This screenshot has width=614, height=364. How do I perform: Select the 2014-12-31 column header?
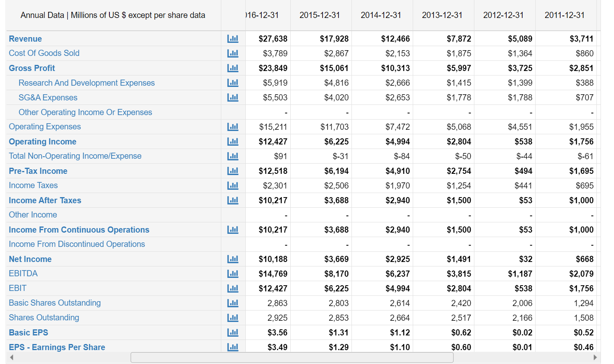pos(382,15)
